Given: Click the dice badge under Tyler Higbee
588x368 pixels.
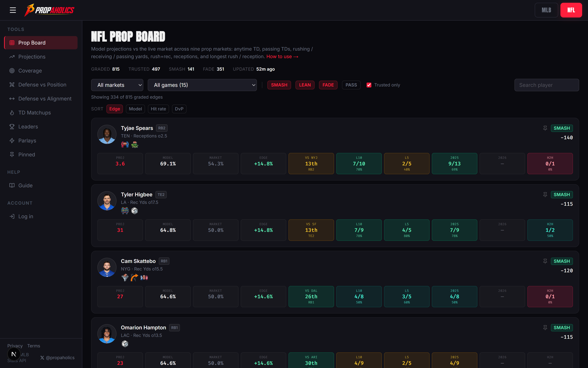Looking at the screenshot, I should pos(135,211).
